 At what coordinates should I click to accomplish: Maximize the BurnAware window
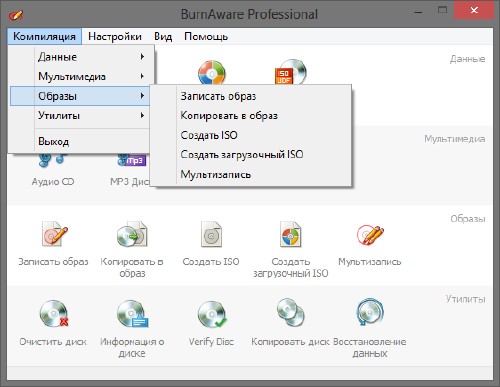tap(442, 10)
